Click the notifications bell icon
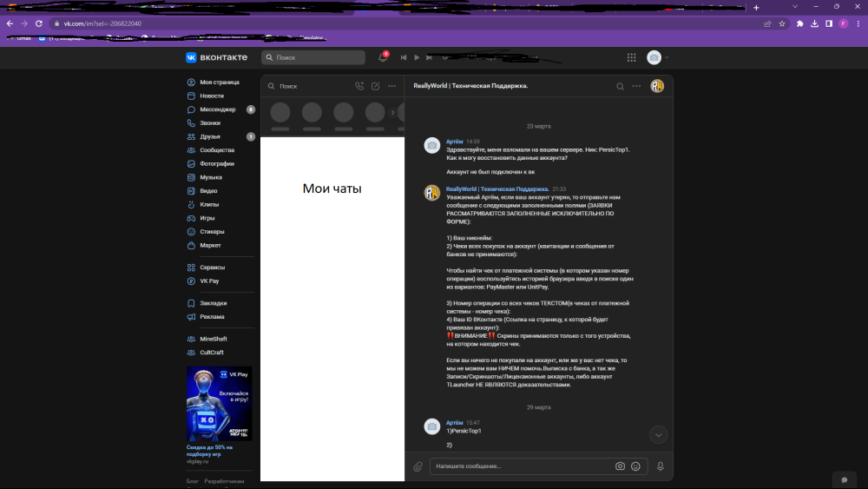The height and width of the screenshot is (489, 868). click(x=383, y=57)
